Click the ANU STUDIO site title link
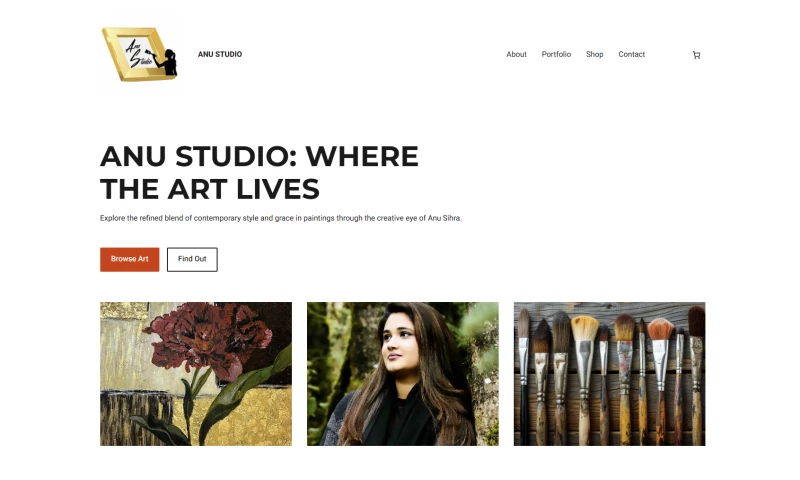 pos(220,54)
